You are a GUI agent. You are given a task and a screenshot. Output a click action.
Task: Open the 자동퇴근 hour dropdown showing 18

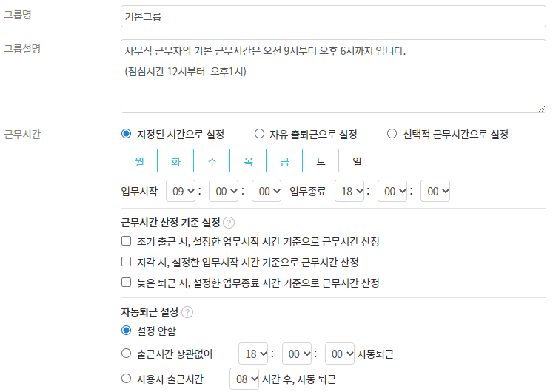coord(254,354)
